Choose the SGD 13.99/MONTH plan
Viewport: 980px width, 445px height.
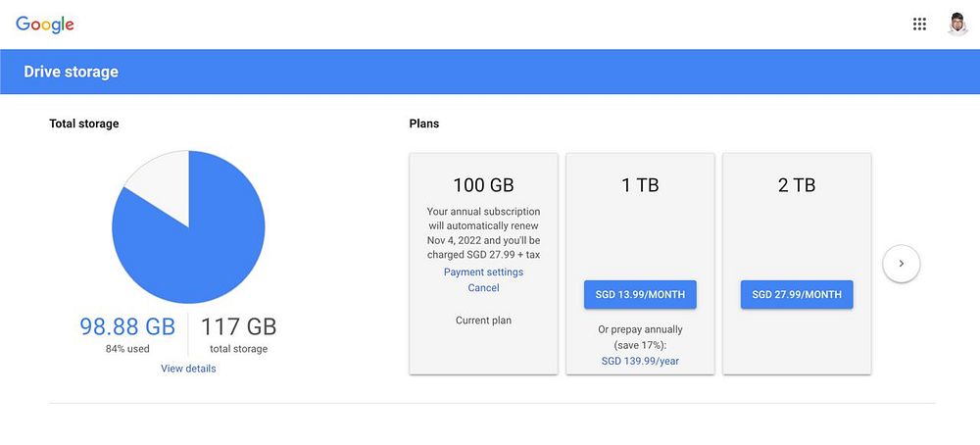tap(640, 295)
